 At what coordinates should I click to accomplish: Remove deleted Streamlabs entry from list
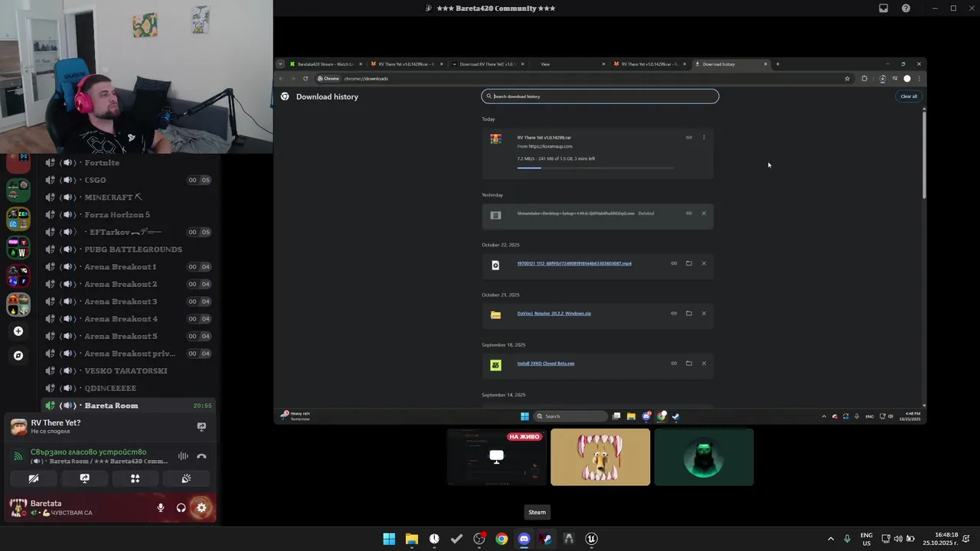704,214
